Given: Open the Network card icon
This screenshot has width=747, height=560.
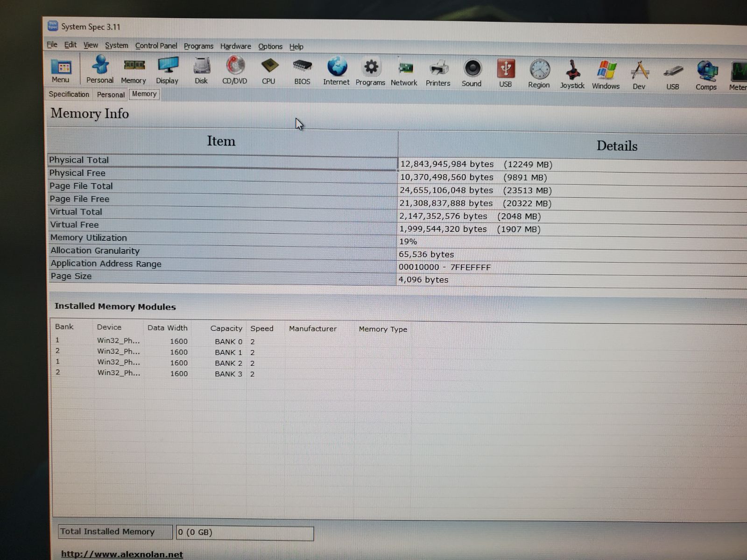Looking at the screenshot, I should [x=404, y=73].
